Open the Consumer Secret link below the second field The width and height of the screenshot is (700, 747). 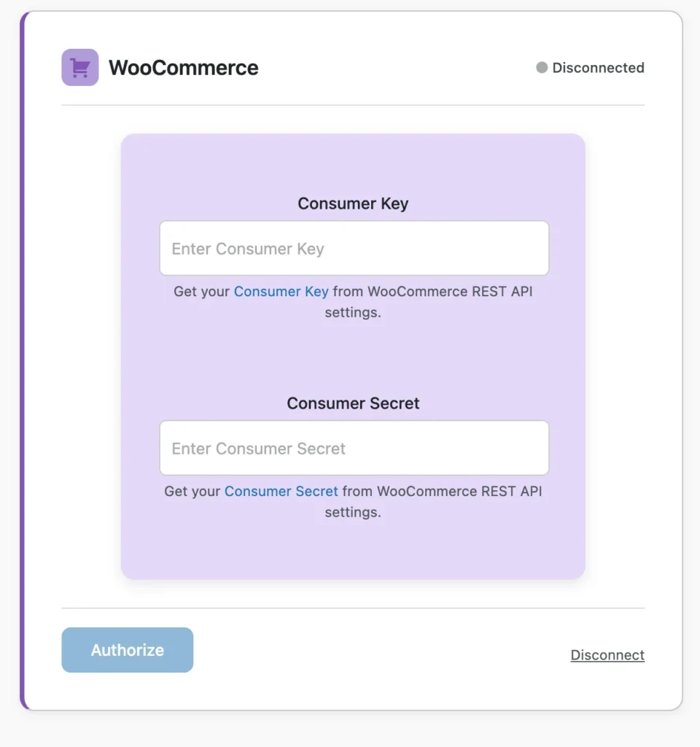281,491
